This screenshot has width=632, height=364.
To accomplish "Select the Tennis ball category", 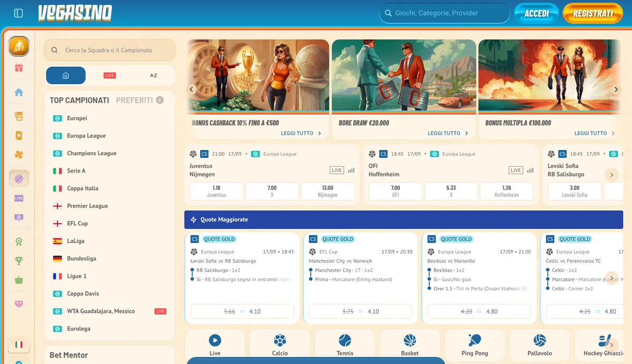I will coord(345,344).
